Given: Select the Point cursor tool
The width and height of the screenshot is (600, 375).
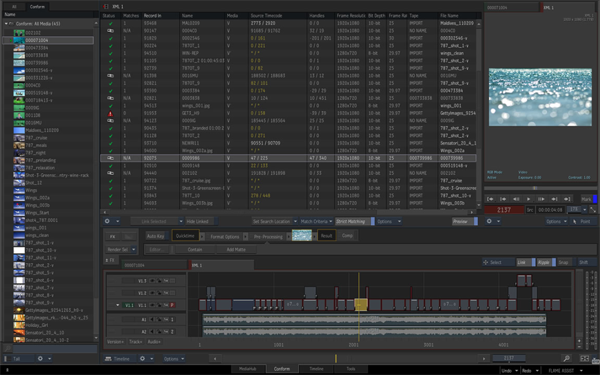Looking at the screenshot, I should pos(582,222).
